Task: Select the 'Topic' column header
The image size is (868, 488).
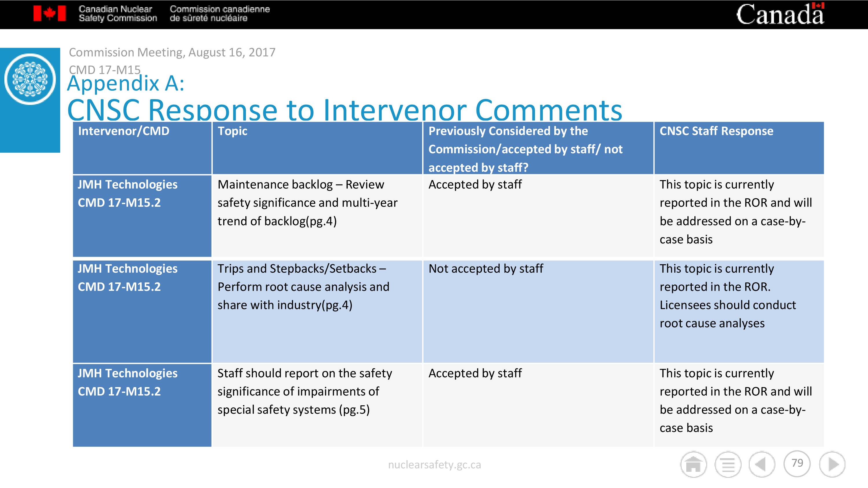Action: 317,148
